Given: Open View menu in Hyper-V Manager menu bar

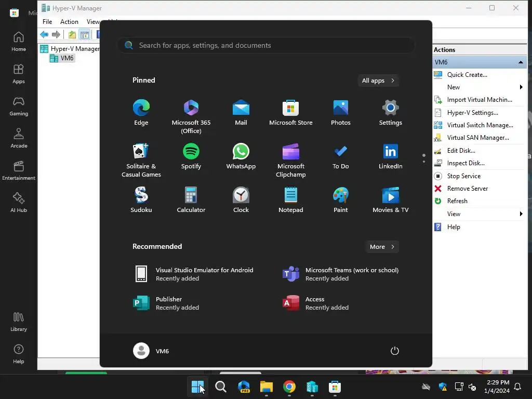Looking at the screenshot, I should [93, 22].
